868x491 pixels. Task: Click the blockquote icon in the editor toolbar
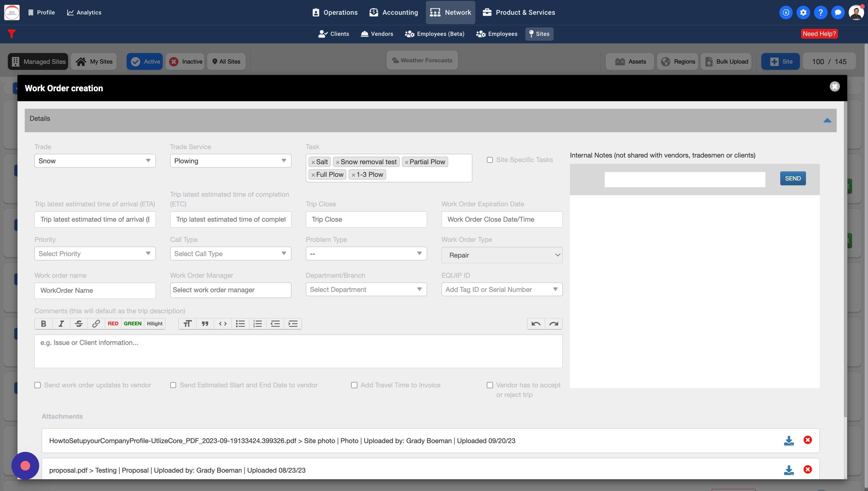pos(205,324)
